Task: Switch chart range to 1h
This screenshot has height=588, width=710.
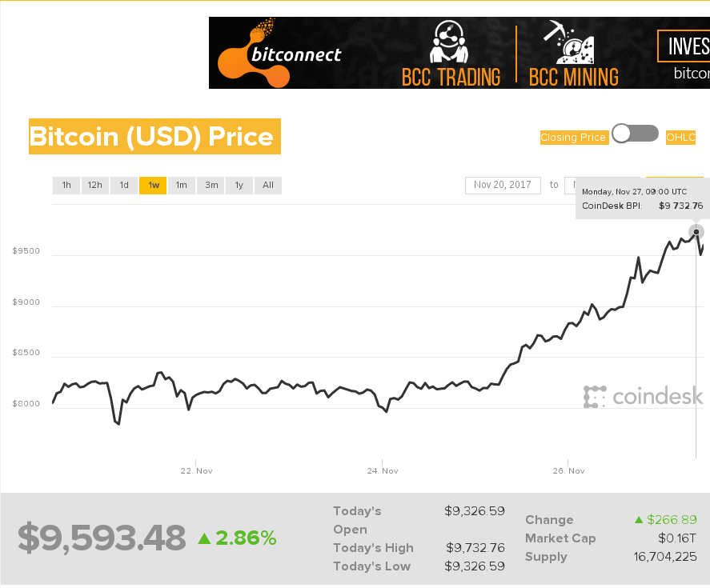Action: click(66, 185)
